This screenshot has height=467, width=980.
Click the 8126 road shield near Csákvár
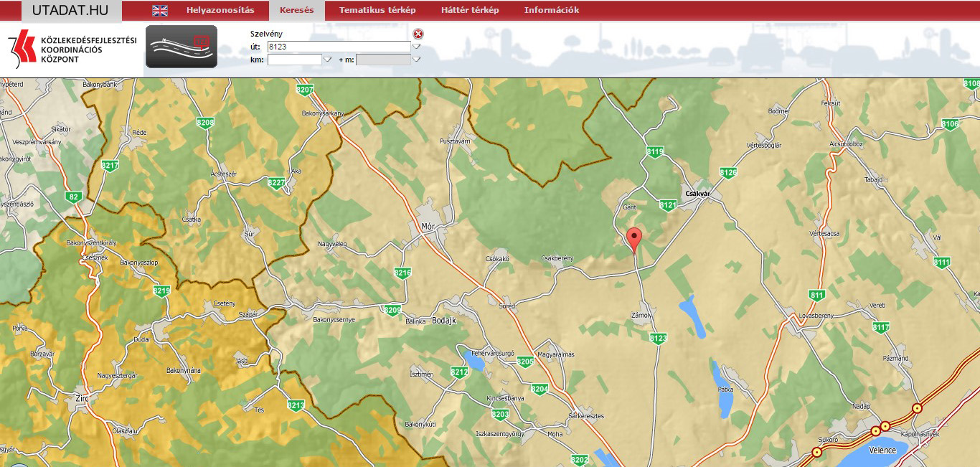[x=728, y=173]
